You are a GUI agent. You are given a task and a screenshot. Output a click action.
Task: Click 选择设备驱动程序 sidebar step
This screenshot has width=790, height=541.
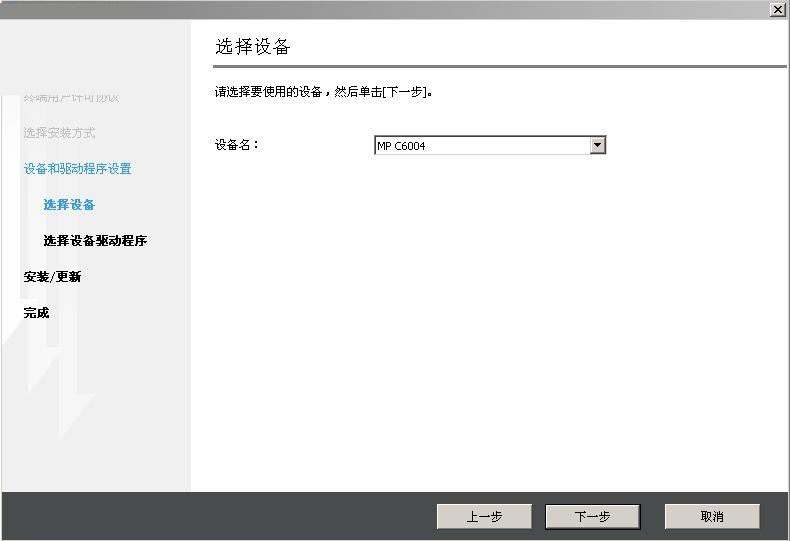[x=95, y=241]
